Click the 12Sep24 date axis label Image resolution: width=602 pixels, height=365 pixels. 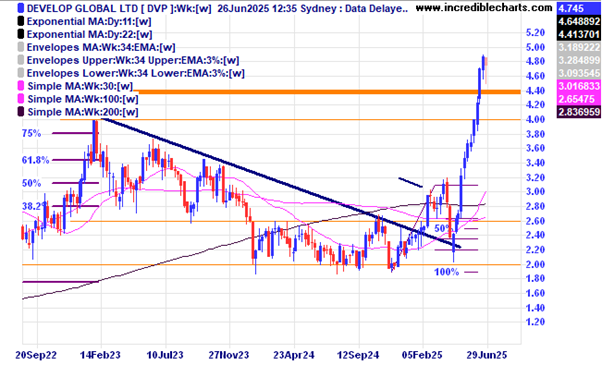click(358, 355)
